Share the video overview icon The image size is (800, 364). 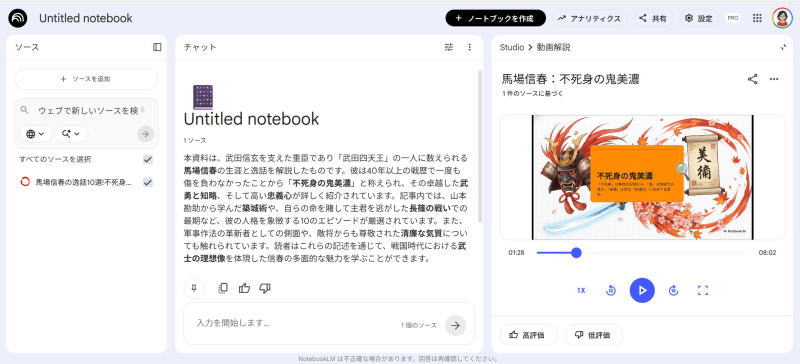[x=753, y=79]
